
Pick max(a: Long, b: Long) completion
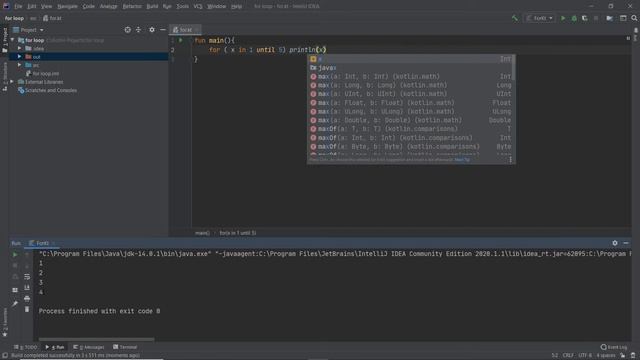click(411, 85)
